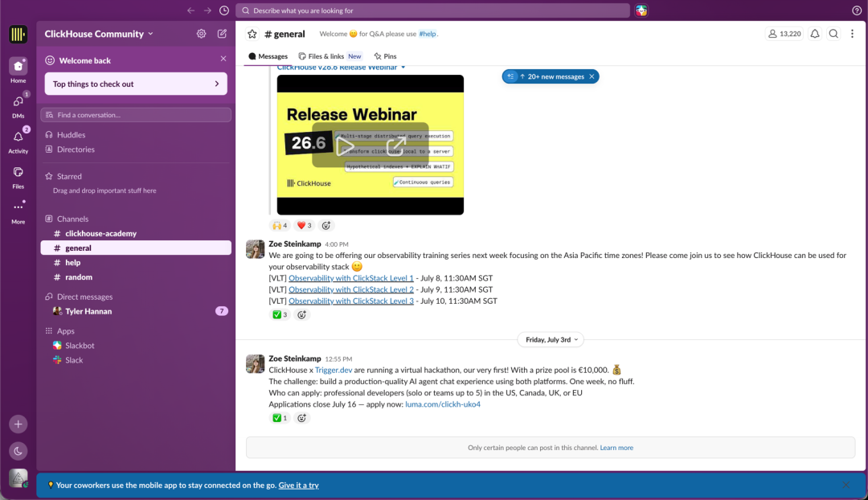Star the general channel
The height and width of the screenshot is (500, 868).
pyautogui.click(x=252, y=34)
